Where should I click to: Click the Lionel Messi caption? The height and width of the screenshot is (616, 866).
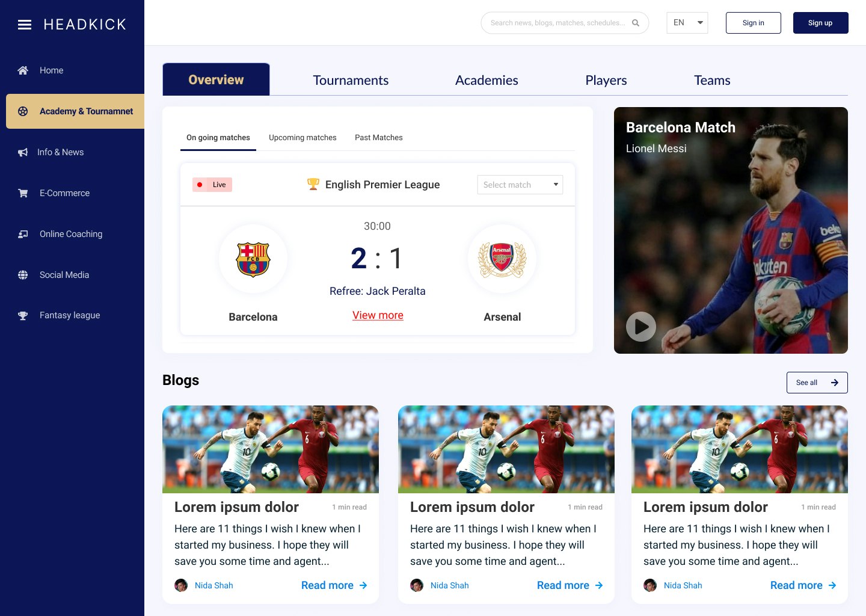point(656,149)
